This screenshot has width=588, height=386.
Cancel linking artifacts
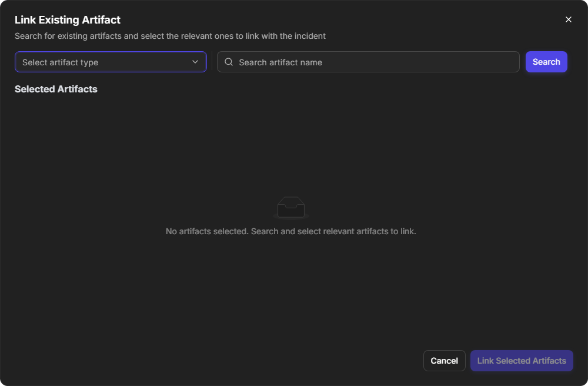tap(444, 361)
